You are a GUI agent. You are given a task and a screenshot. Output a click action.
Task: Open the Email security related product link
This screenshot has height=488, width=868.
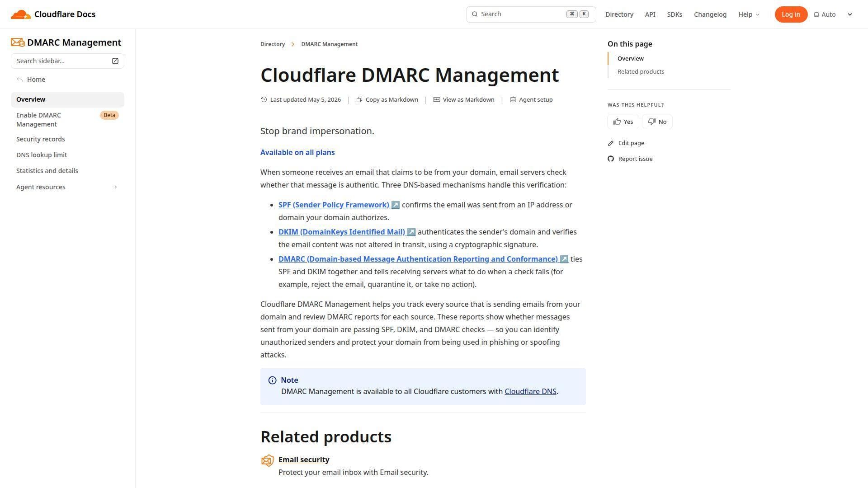pos(304,460)
